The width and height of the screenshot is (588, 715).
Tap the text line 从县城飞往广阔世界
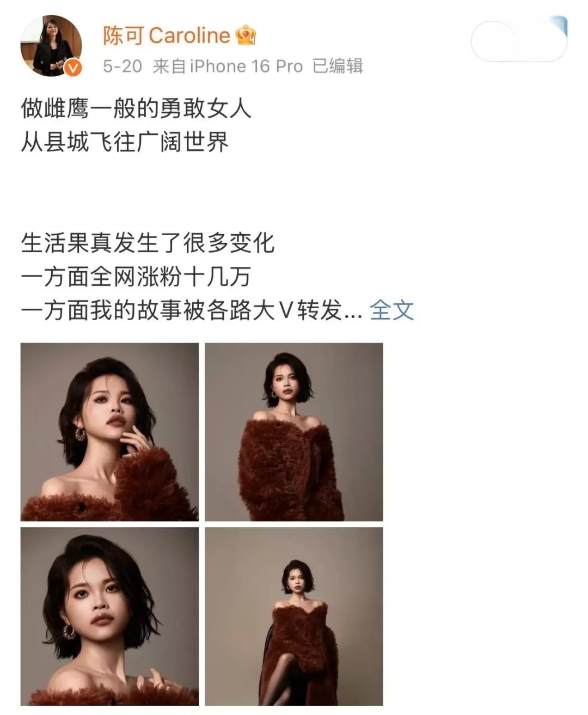(x=125, y=142)
